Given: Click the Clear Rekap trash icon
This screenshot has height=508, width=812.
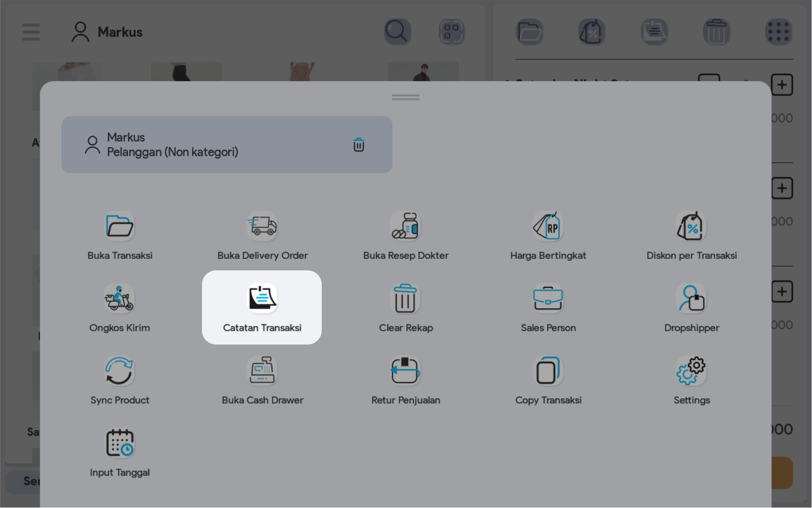Looking at the screenshot, I should [405, 299].
